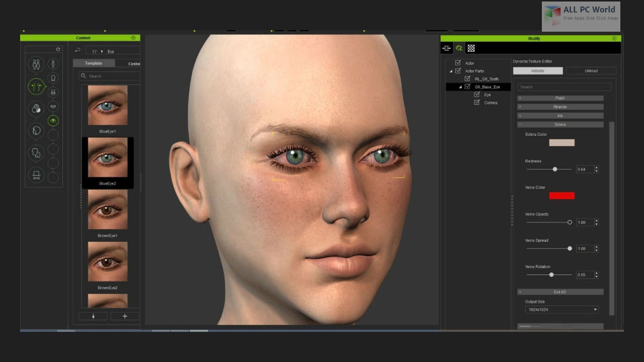644x362 pixels.
Task: Select the skin texture tool in the sidebar
Action: point(36,107)
